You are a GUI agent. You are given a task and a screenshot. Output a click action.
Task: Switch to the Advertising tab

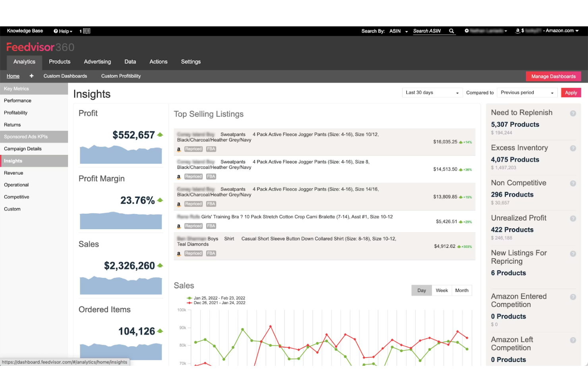(x=97, y=62)
